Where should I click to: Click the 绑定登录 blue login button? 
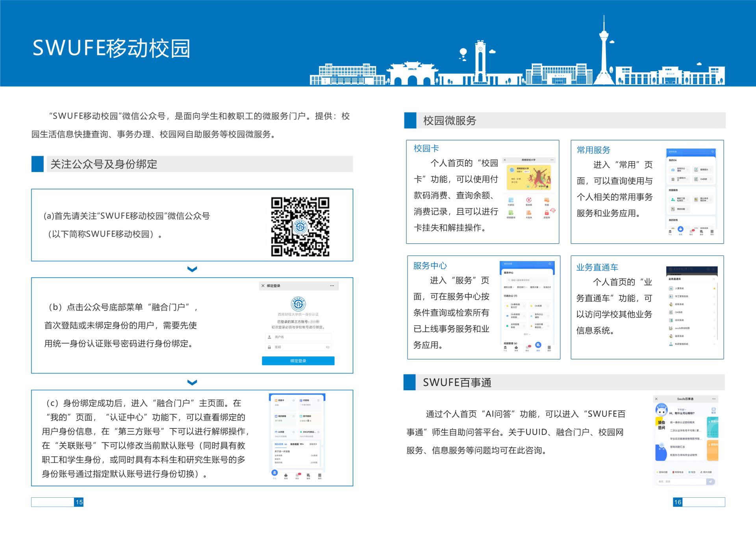(x=298, y=361)
